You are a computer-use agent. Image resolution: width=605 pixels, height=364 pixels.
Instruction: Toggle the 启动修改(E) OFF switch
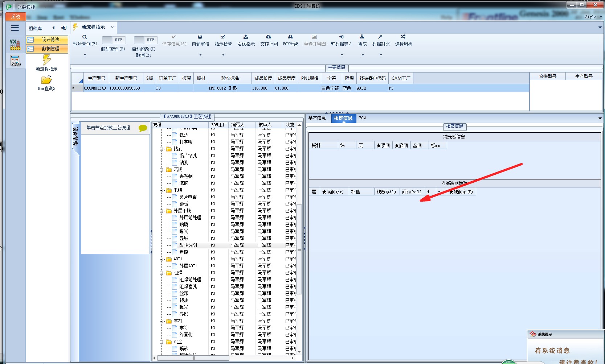pyautogui.click(x=146, y=40)
